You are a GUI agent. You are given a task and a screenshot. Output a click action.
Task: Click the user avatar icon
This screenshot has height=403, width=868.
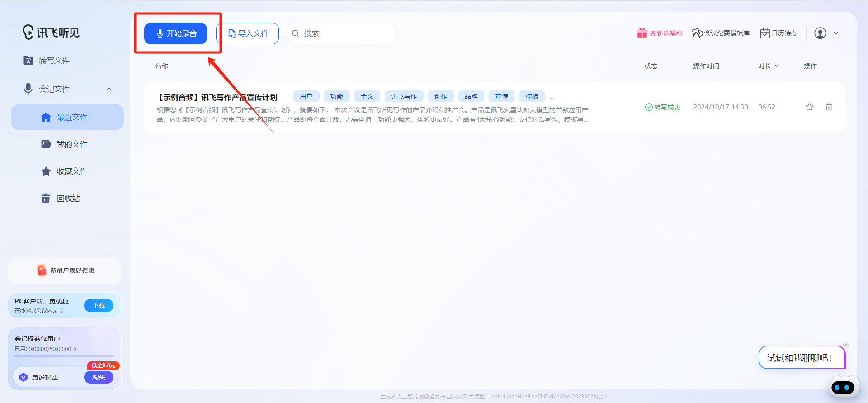click(x=820, y=33)
